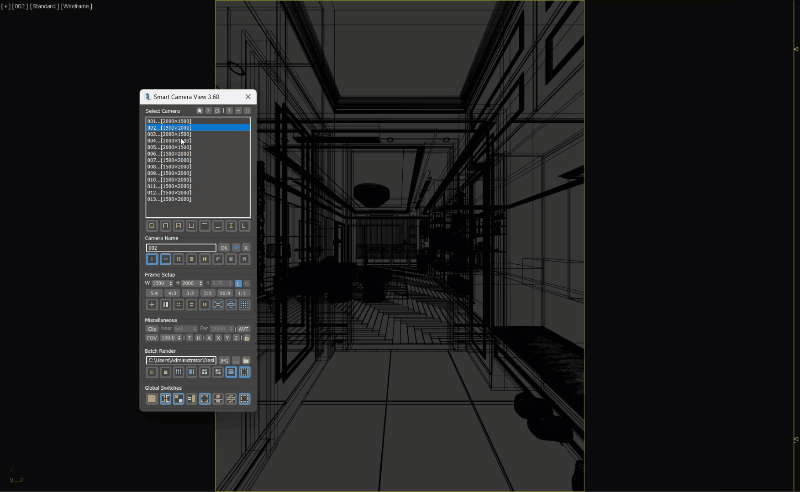Click the Camera Name input field
800x492 pixels.
(181, 247)
